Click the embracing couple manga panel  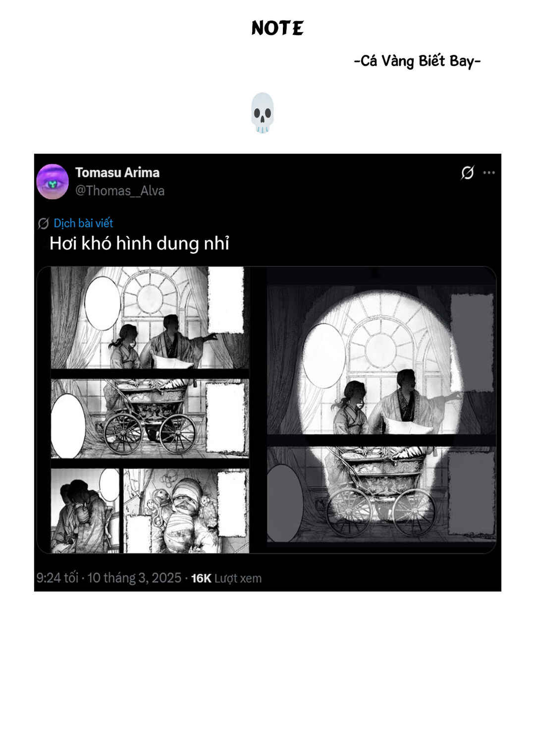pyautogui.click(x=85, y=511)
